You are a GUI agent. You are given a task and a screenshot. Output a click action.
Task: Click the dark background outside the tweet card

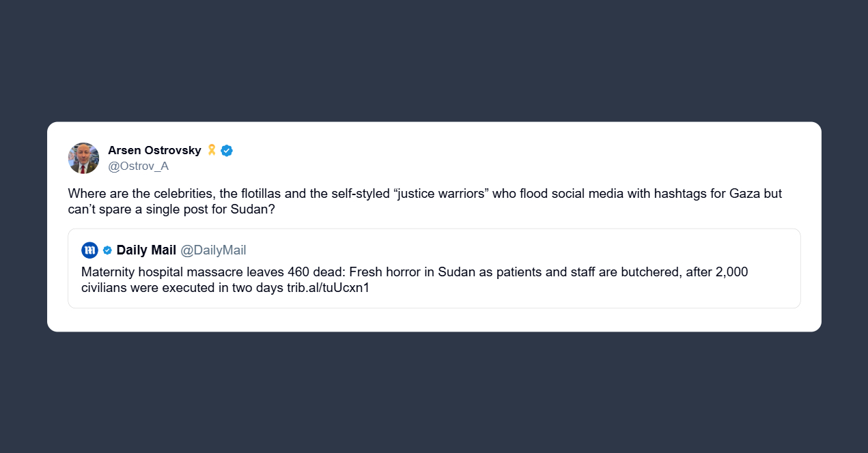tap(434, 396)
